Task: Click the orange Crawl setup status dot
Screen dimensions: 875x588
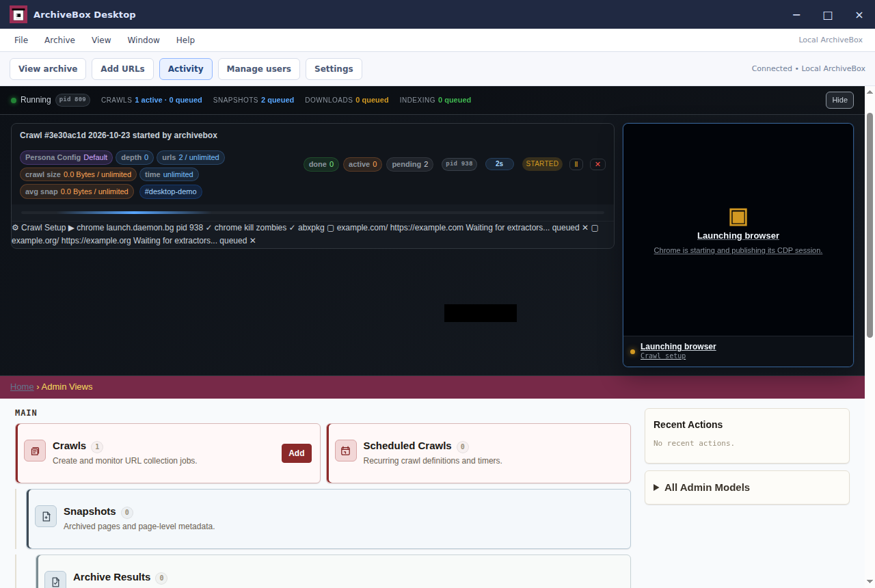Action: tap(632, 351)
